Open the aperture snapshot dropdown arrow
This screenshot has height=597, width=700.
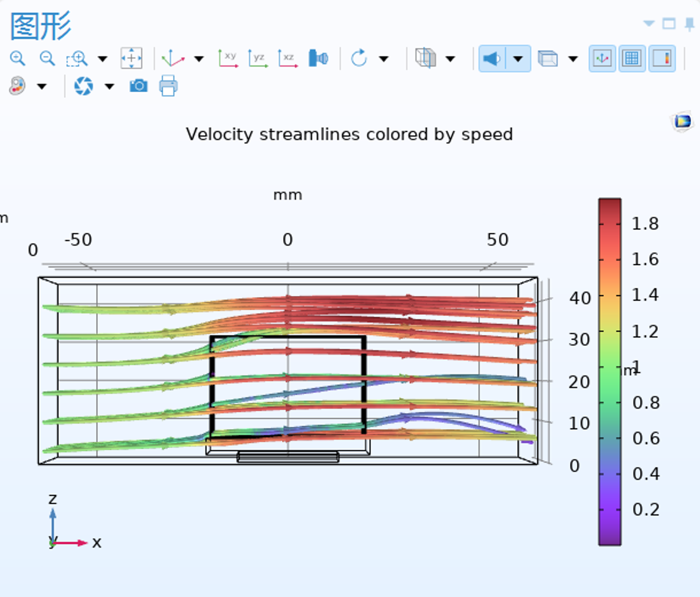click(109, 87)
